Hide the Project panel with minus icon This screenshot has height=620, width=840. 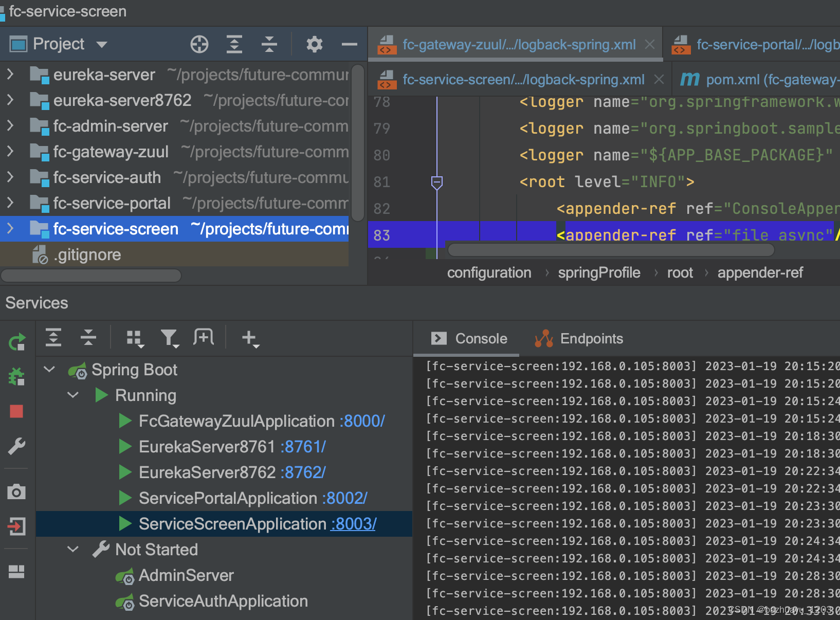point(350,44)
